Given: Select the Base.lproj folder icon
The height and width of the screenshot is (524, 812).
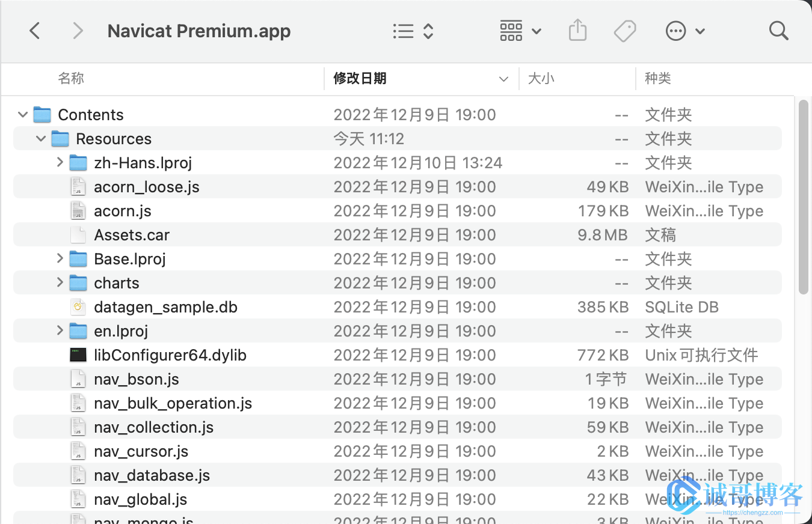Looking at the screenshot, I should [x=78, y=258].
